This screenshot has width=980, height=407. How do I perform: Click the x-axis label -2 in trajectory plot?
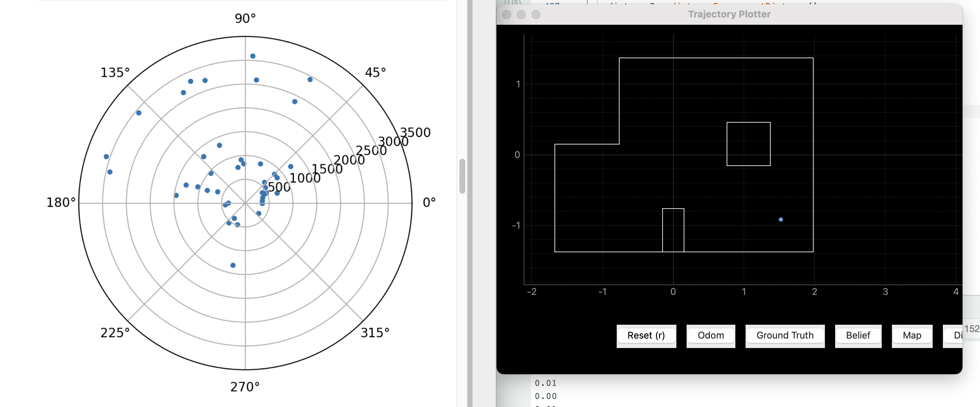[x=532, y=292]
